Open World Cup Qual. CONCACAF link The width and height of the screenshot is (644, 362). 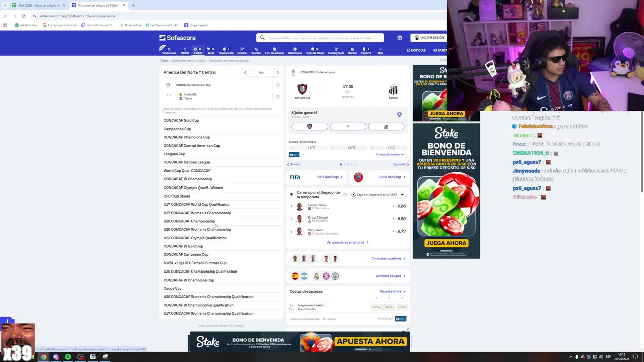point(187,171)
